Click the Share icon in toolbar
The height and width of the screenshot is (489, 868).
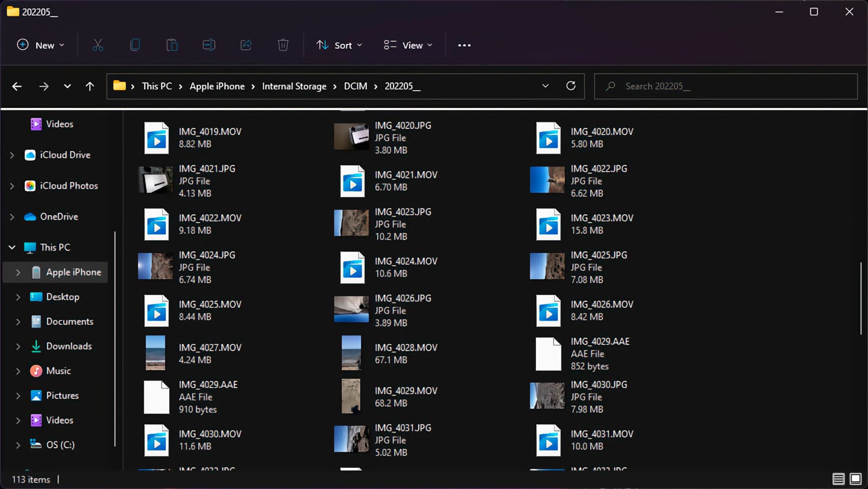[246, 45]
